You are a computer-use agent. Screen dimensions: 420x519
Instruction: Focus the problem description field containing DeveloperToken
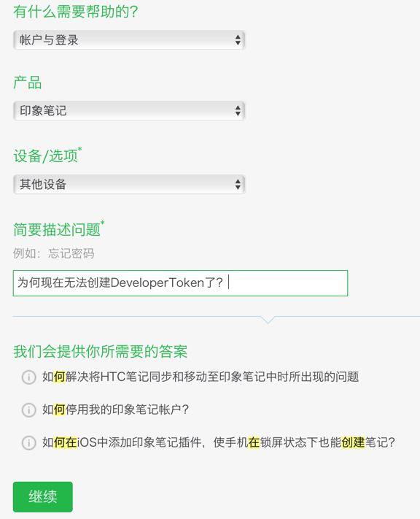click(x=180, y=283)
